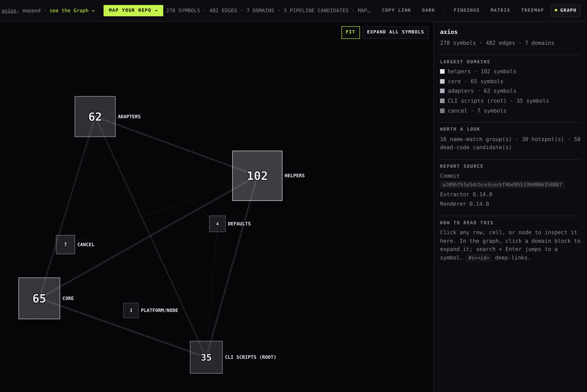Image resolution: width=587 pixels, height=392 pixels.
Task: Open the axios link in header
Action: pos(9,10)
